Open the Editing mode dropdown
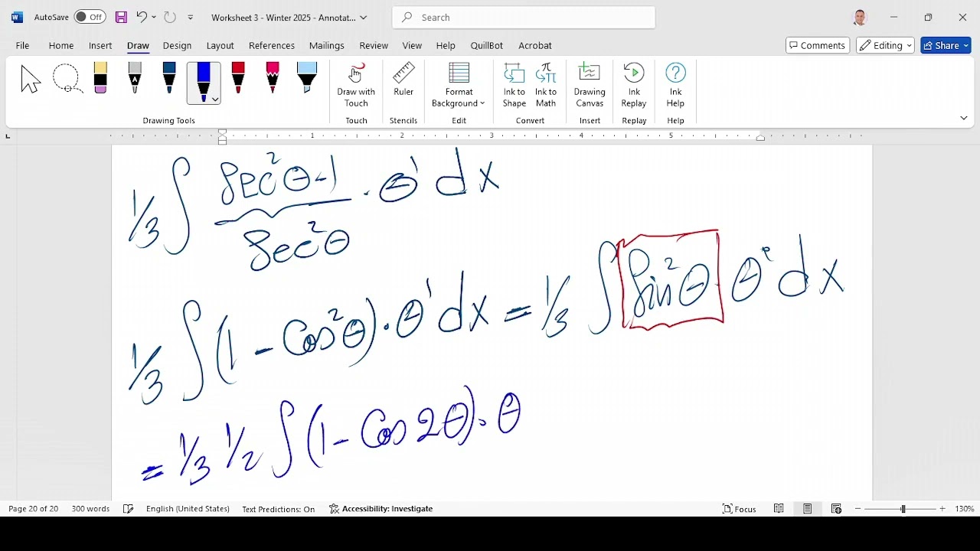Image resolution: width=980 pixels, height=551 pixels. pyautogui.click(x=885, y=45)
